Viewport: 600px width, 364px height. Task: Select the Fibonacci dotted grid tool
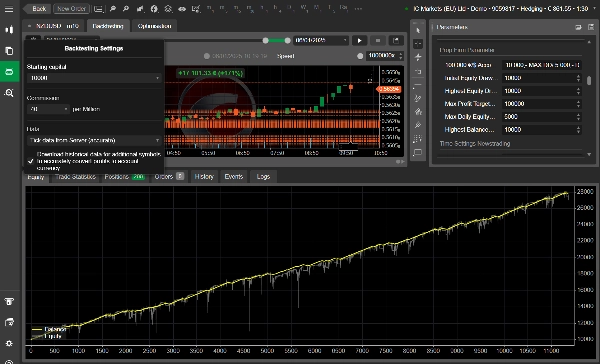[x=418, y=139]
